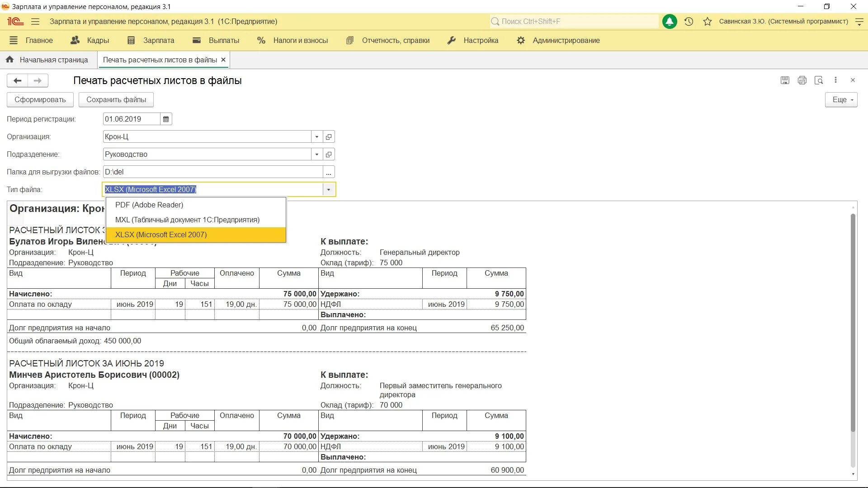The image size is (868, 488).
Task: Open the calendar picker for registration period
Action: click(166, 119)
